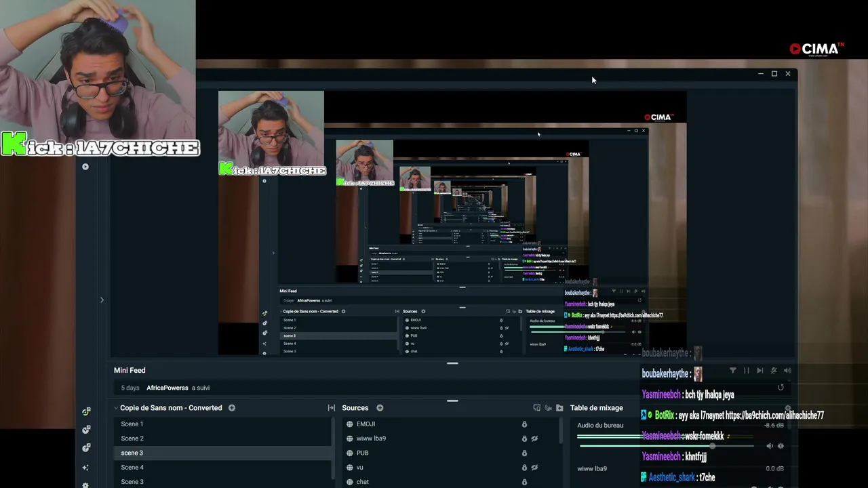Select Scene 4 in scenes list
Viewport: 868px width, 488px height.
click(223, 468)
